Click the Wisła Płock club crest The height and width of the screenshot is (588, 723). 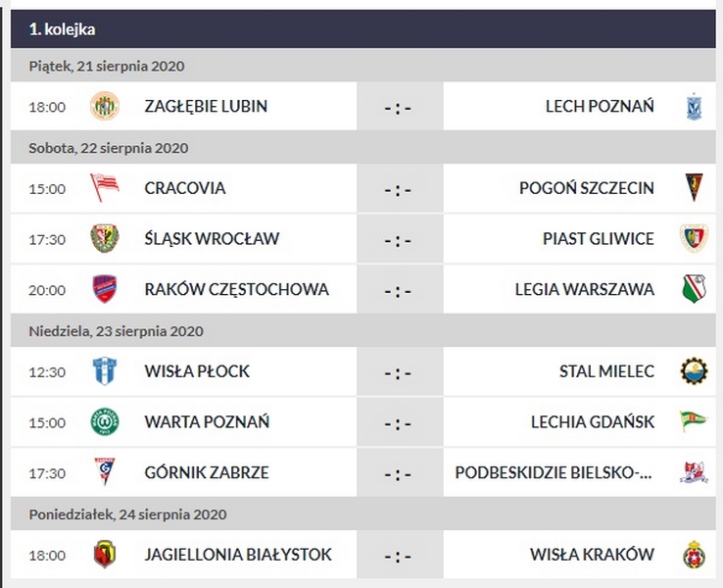[104, 371]
